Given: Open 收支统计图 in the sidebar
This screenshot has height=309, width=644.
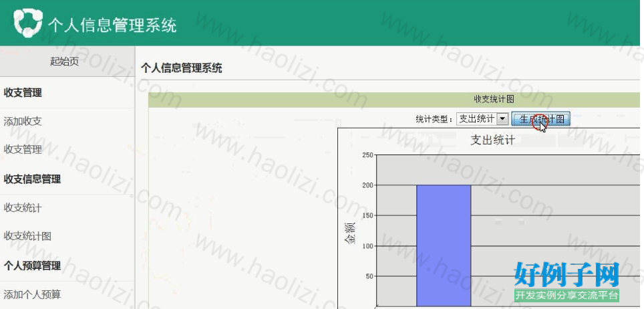Looking at the screenshot, I should coord(27,236).
